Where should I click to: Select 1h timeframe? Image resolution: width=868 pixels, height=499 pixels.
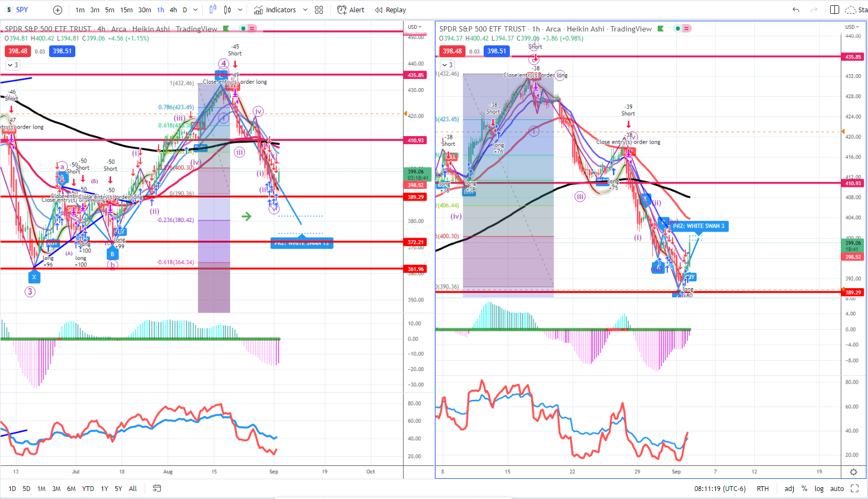point(161,10)
